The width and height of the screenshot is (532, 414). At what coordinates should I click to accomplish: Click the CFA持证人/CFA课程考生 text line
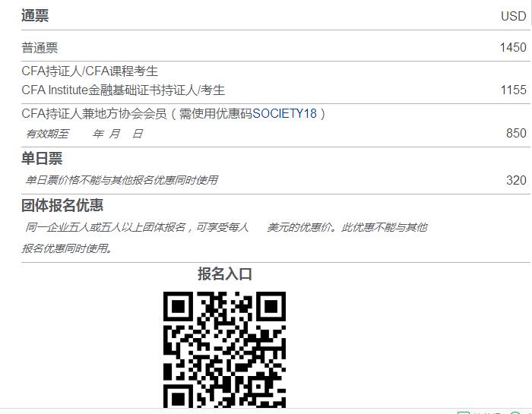click(90, 71)
